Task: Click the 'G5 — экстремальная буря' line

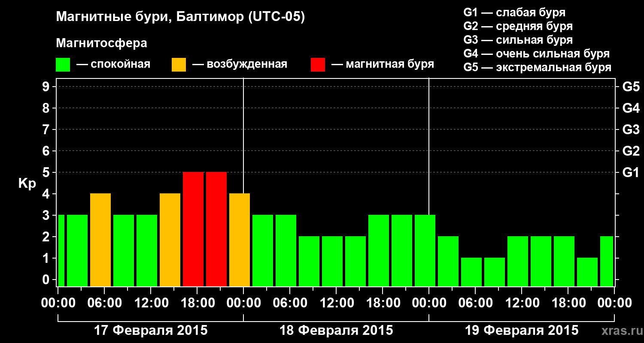Action: (x=538, y=67)
